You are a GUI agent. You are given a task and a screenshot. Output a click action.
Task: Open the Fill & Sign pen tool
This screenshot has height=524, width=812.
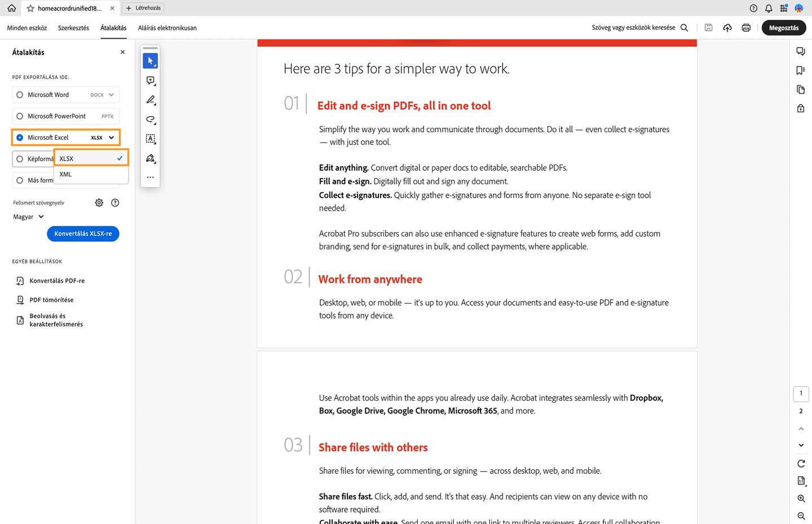pyautogui.click(x=150, y=158)
